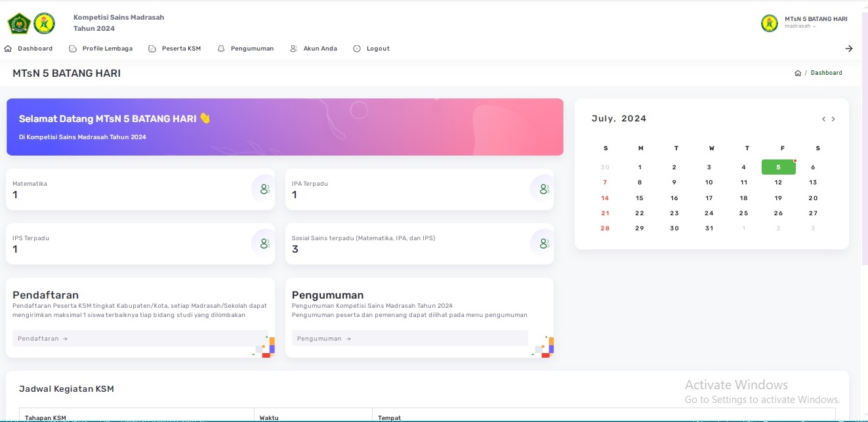This screenshot has width=868, height=422.
Task: Click the Matematika participants icon
Action: tap(264, 189)
